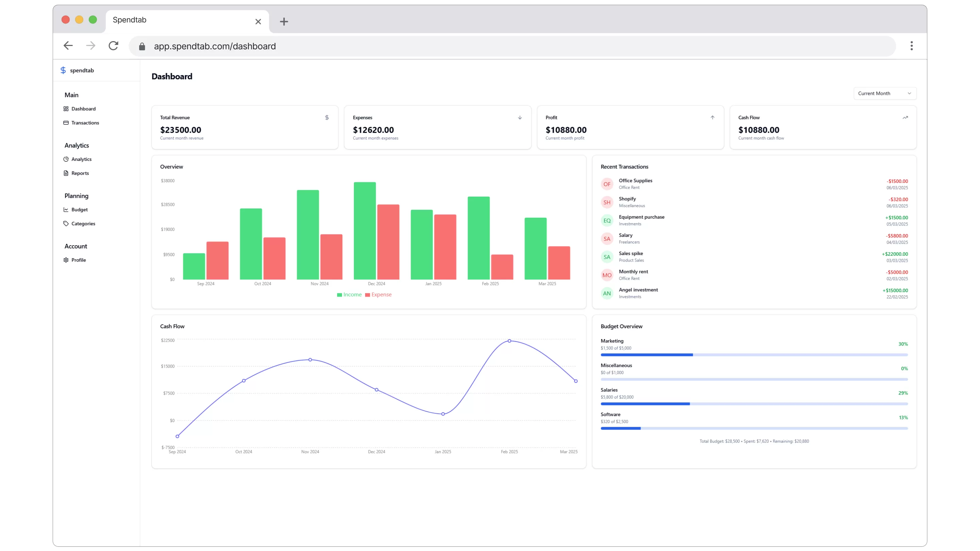The image size is (980, 551).
Task: Click the trending icon on Cash Flow card
Action: (x=905, y=118)
